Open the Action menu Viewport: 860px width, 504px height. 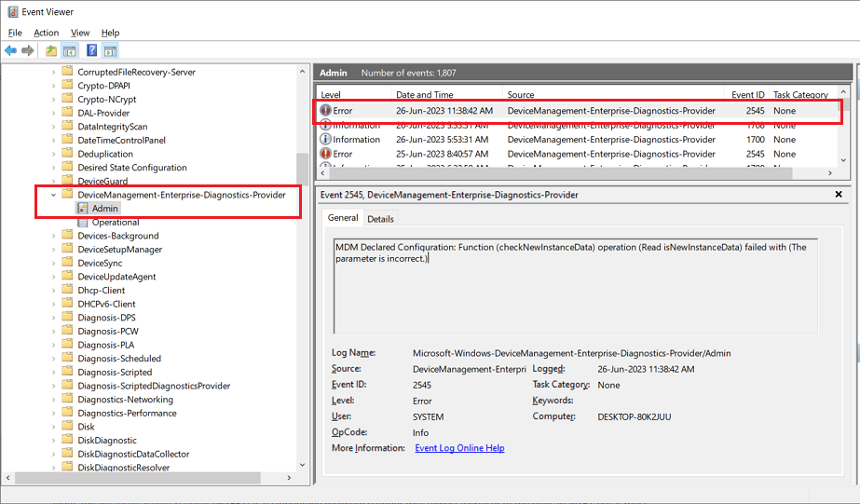[46, 33]
